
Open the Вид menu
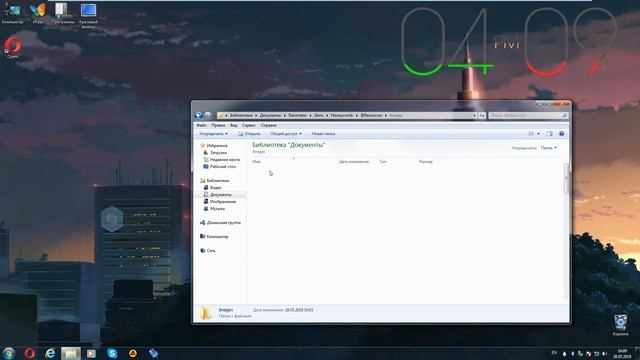(233, 125)
